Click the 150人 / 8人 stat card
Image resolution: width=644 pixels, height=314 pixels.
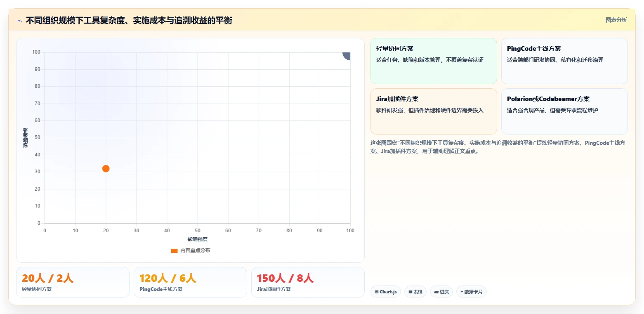[x=308, y=282]
